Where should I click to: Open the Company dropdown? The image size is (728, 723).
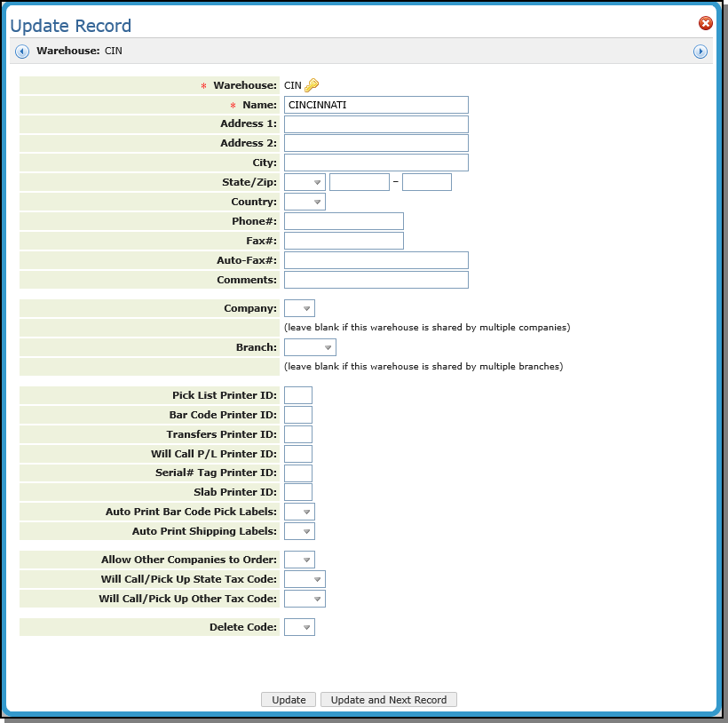pyautogui.click(x=299, y=308)
